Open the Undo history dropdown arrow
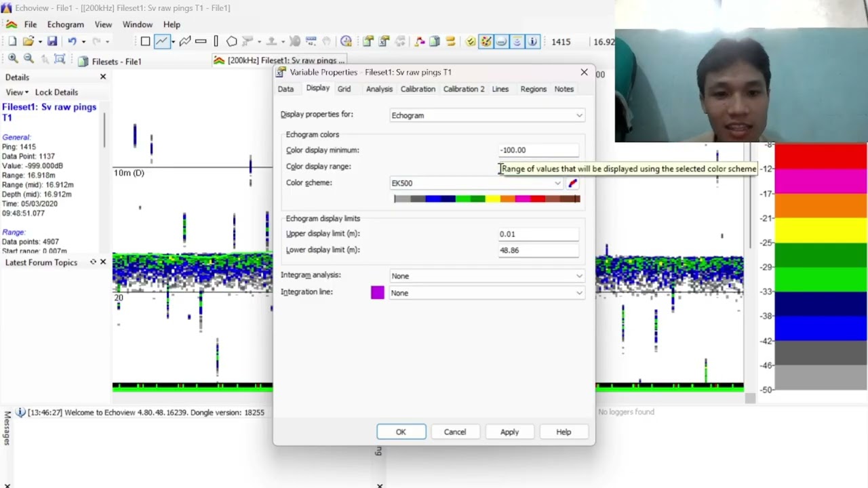 pyautogui.click(x=83, y=42)
